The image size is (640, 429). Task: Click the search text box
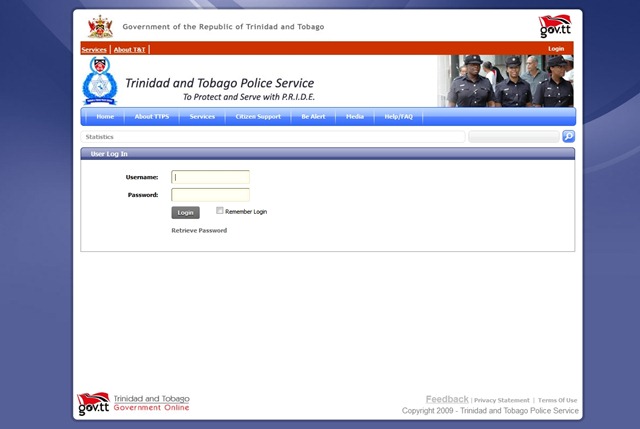[x=514, y=137]
